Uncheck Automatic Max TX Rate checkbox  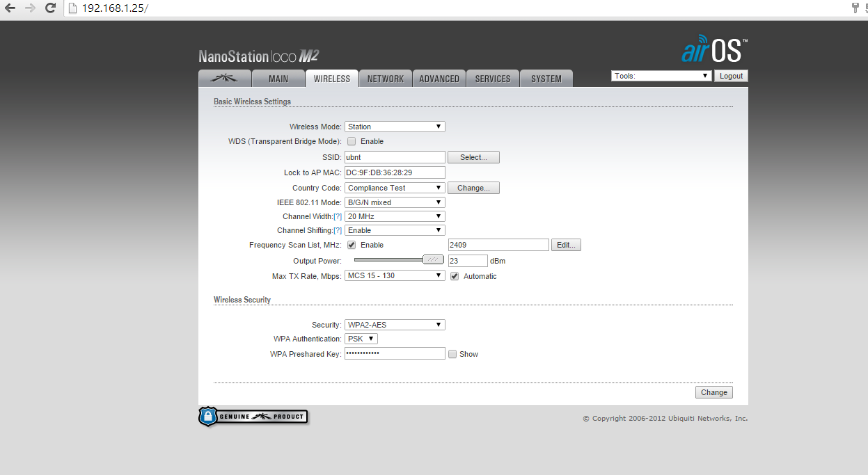coord(455,277)
